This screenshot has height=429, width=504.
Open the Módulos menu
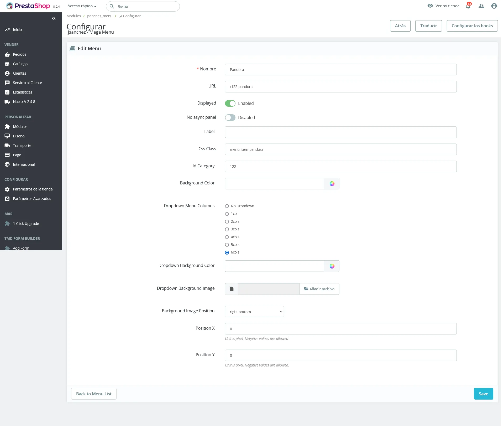[20, 127]
